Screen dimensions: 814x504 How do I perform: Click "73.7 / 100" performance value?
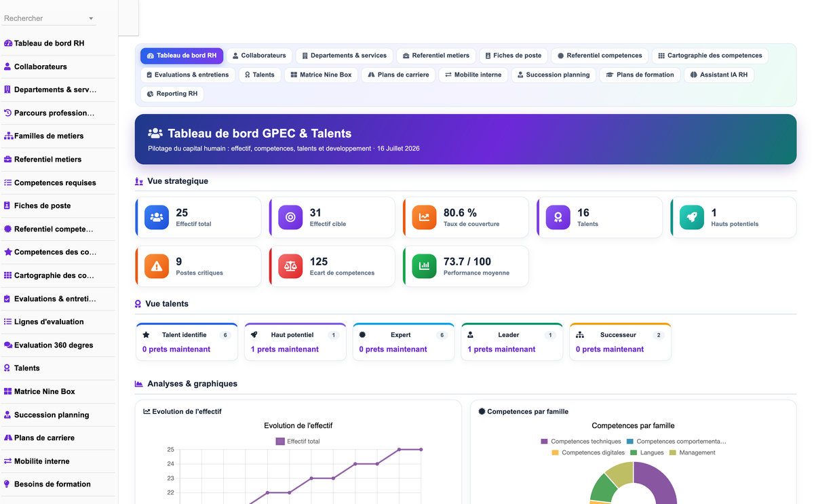coord(467,262)
